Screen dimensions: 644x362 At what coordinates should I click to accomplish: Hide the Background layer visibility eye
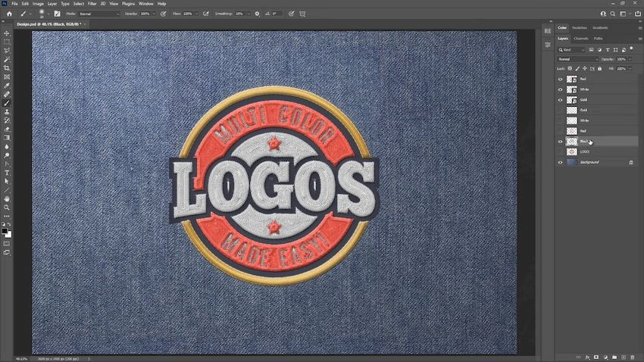pos(561,162)
